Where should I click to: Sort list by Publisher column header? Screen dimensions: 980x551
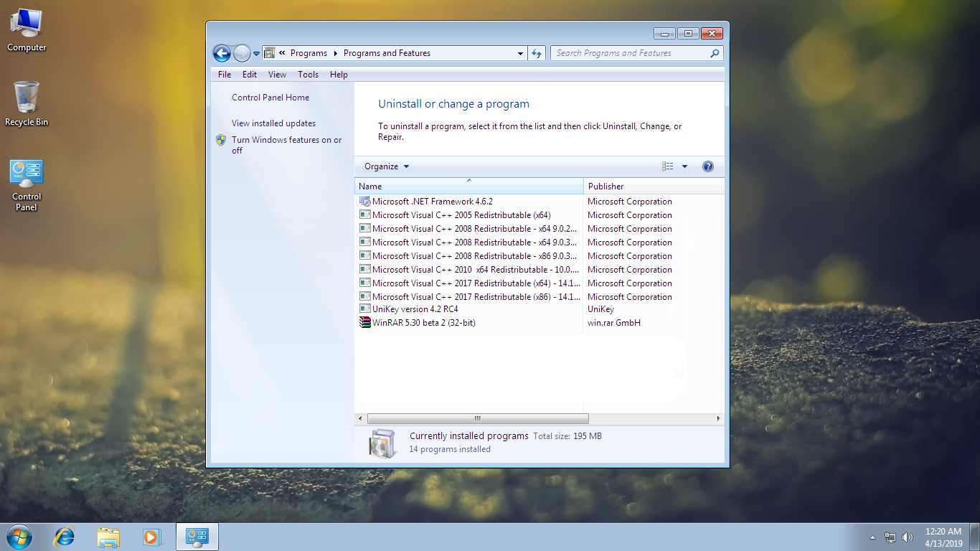tap(653, 186)
